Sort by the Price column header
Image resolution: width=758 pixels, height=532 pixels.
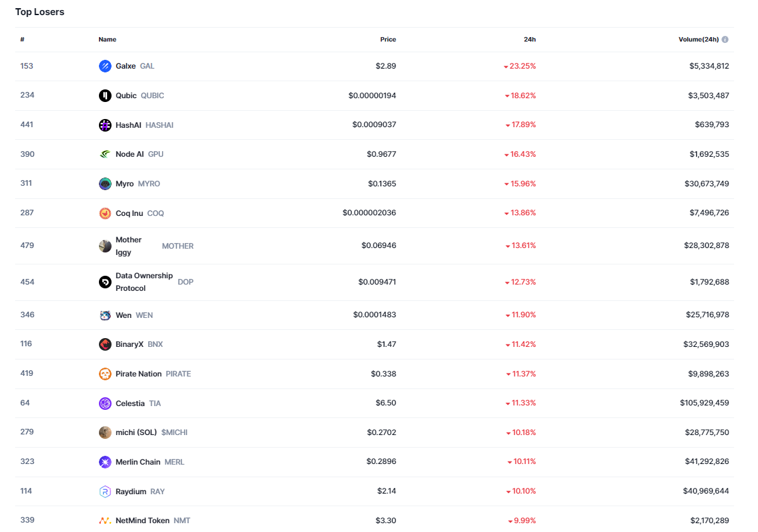(388, 40)
